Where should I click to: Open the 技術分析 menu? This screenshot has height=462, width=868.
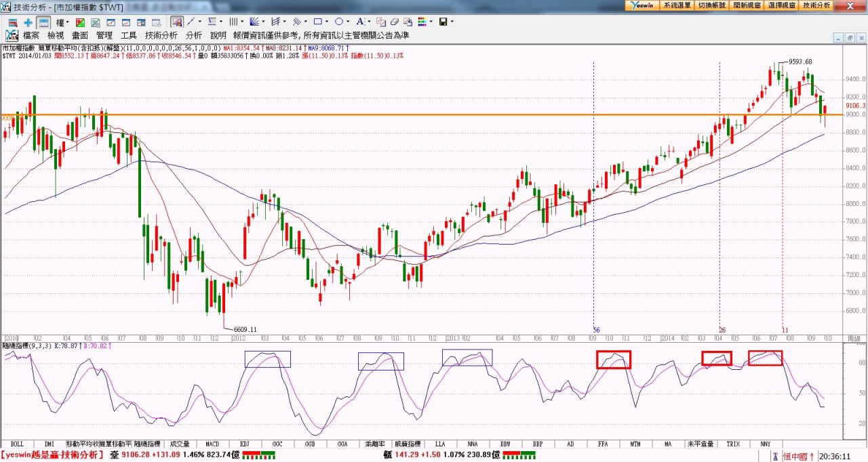161,35
